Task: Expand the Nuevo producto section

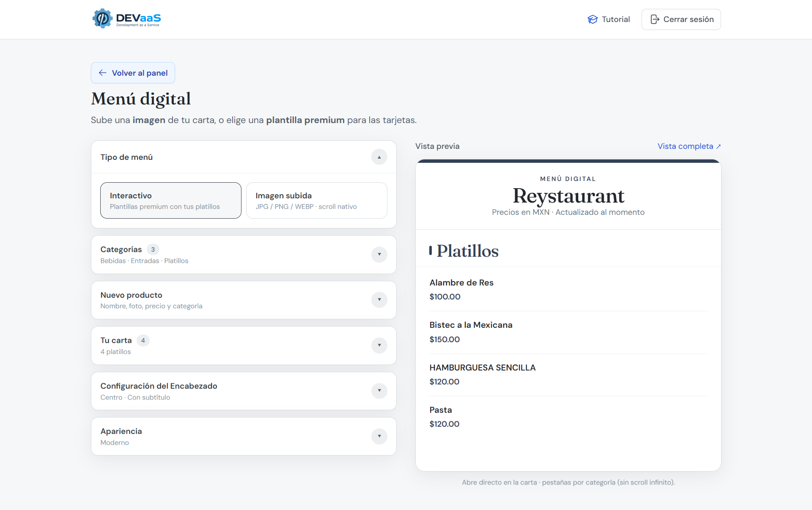Action: (379, 300)
